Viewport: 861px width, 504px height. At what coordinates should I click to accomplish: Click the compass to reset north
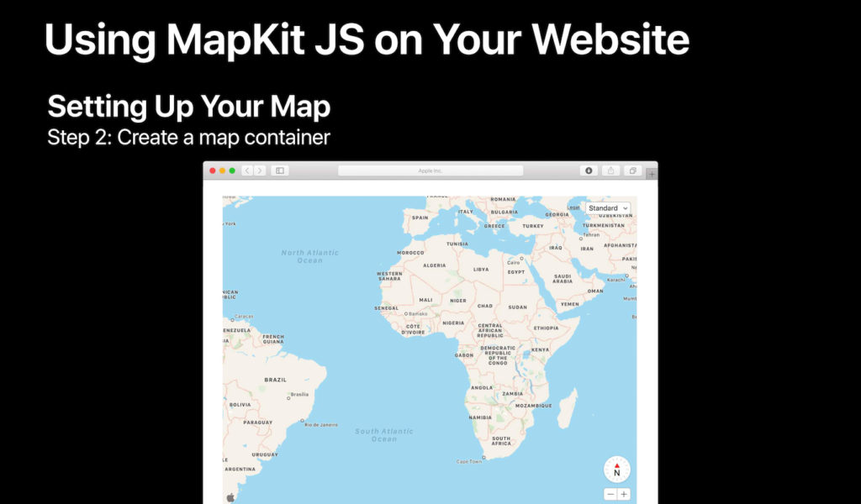(x=616, y=470)
